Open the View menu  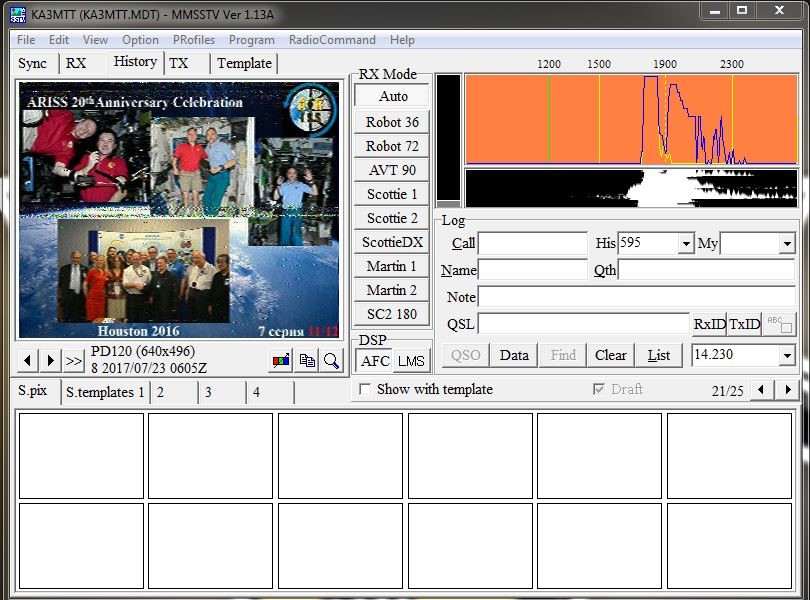point(95,40)
